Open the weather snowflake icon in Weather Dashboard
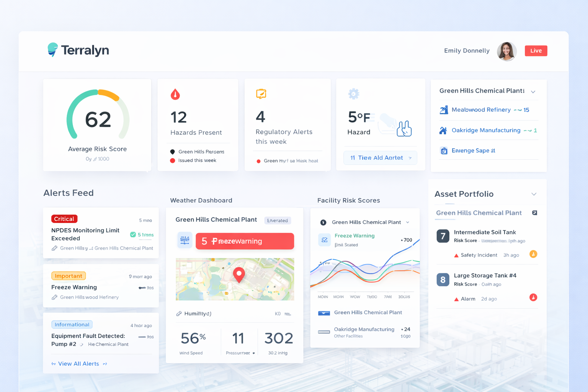The image size is (588, 392). tap(185, 240)
